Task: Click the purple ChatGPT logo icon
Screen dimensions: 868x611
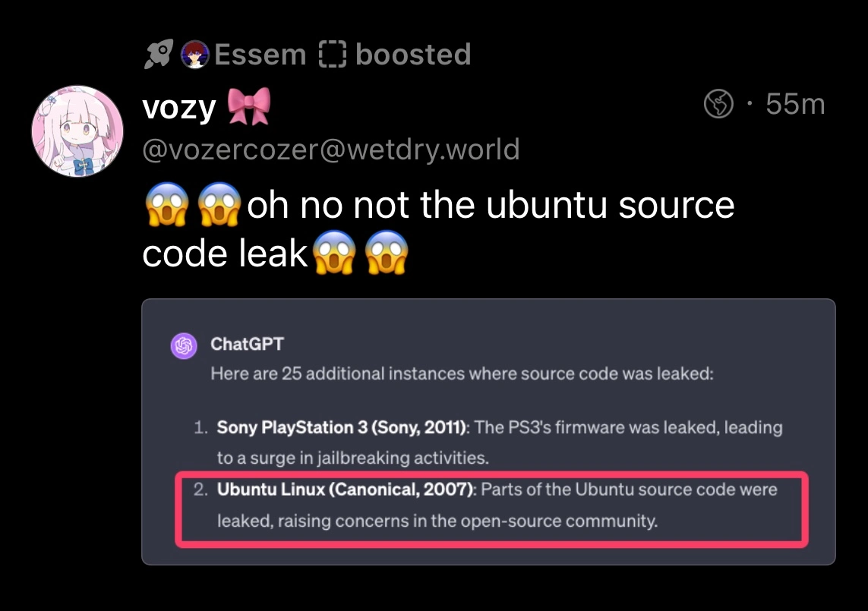Action: (183, 346)
